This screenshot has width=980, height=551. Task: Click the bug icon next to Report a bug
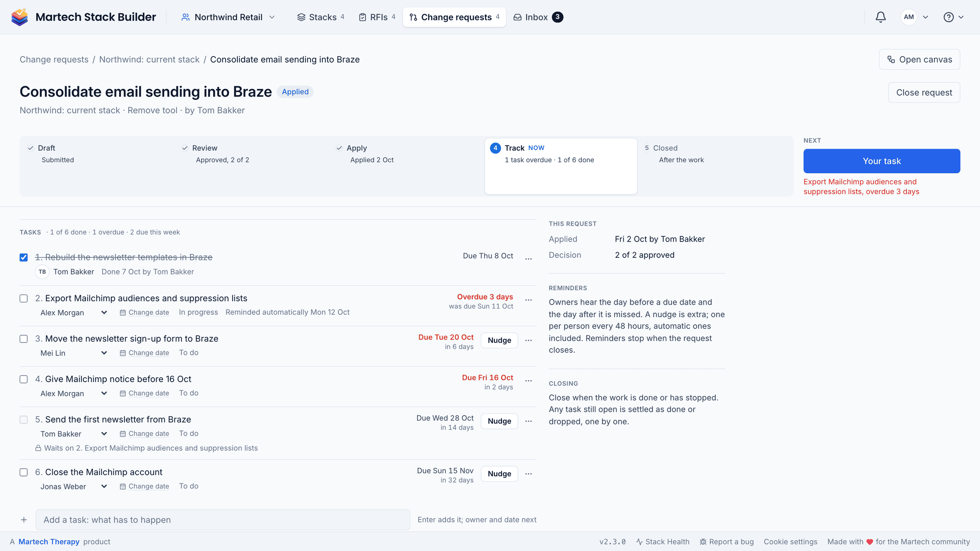703,542
